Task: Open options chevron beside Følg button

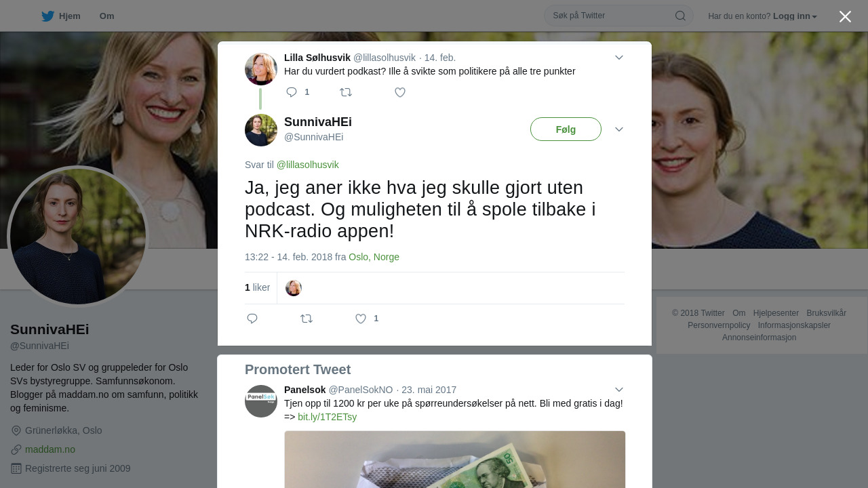Action: point(619,129)
